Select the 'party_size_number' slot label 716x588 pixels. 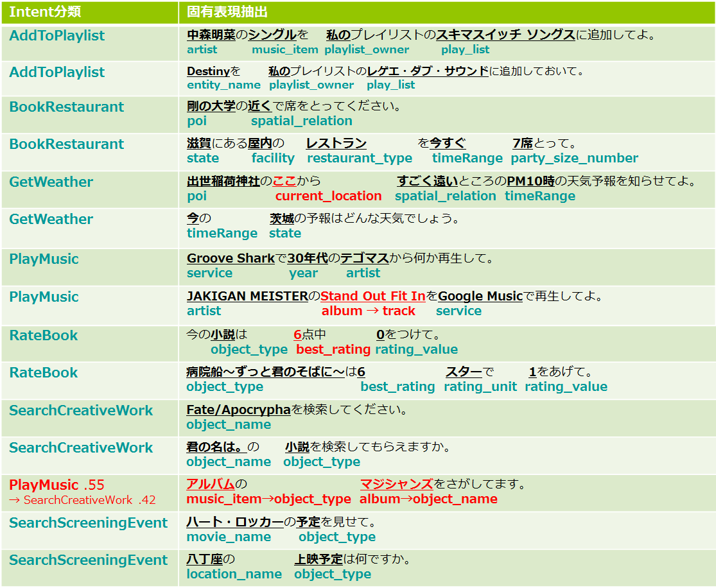point(575,159)
